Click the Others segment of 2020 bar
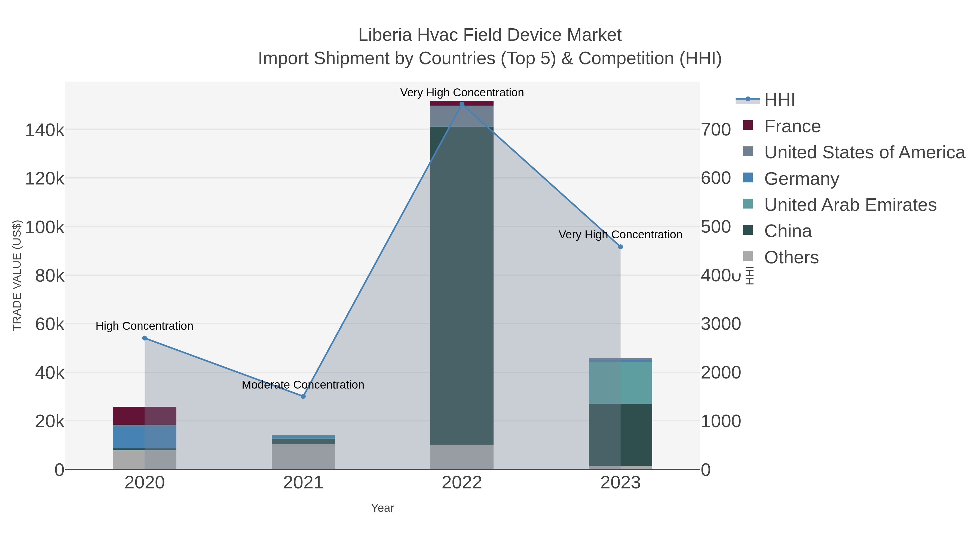Screen dimensions: 980x551 click(x=145, y=460)
